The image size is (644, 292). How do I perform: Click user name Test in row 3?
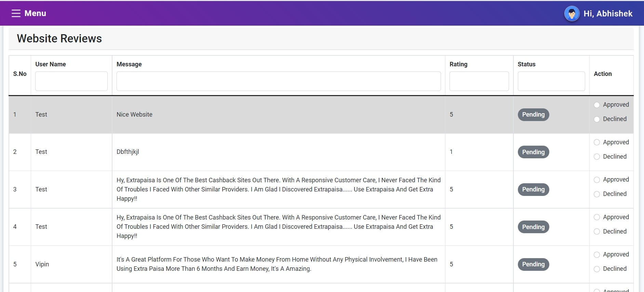point(41,189)
